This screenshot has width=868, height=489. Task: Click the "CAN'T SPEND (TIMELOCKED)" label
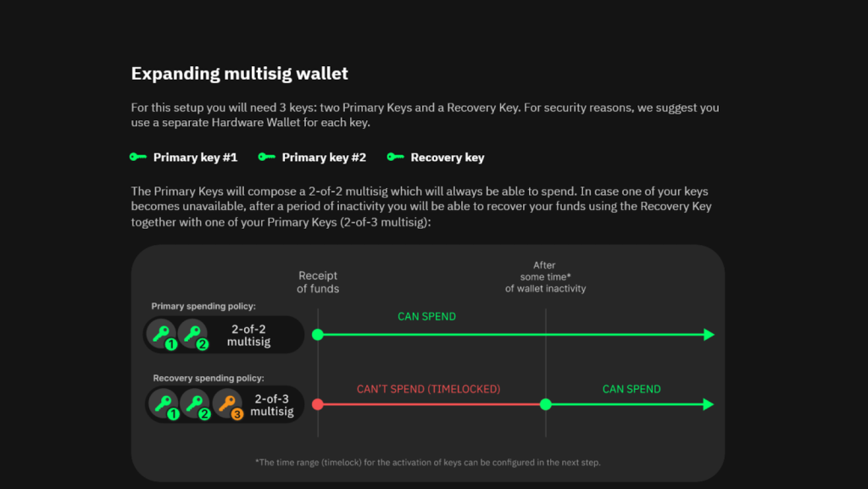(x=428, y=389)
